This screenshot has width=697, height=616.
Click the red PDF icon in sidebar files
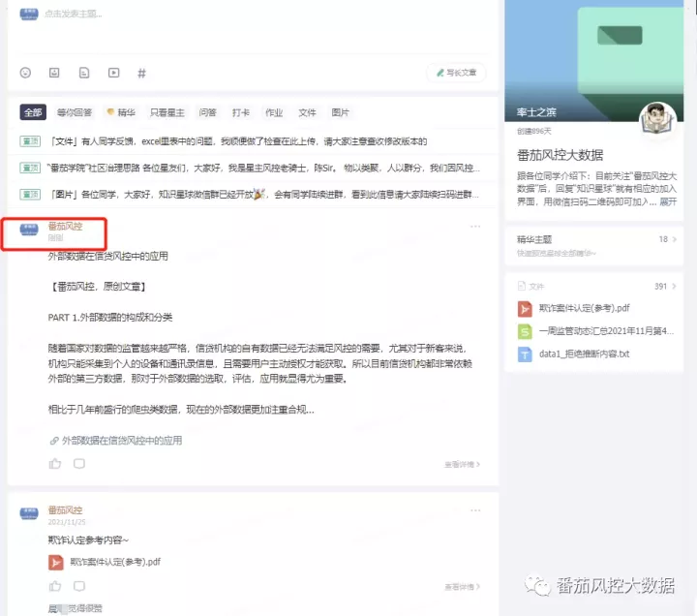[525, 309]
